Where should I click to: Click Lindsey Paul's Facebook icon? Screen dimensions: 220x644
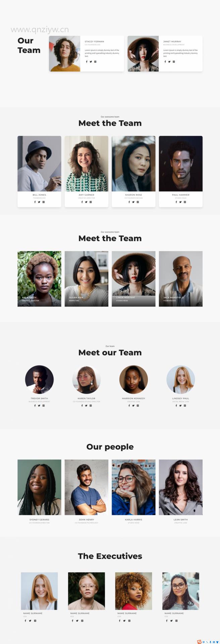click(x=176, y=406)
